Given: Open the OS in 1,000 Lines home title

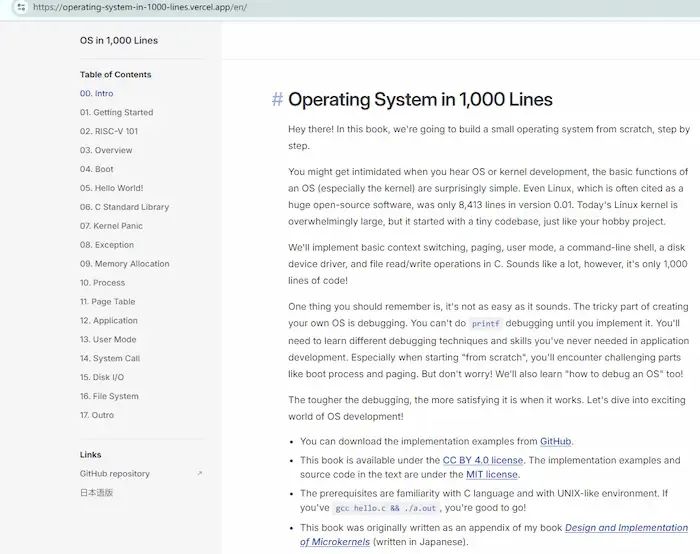Looking at the screenshot, I should click(119, 40).
